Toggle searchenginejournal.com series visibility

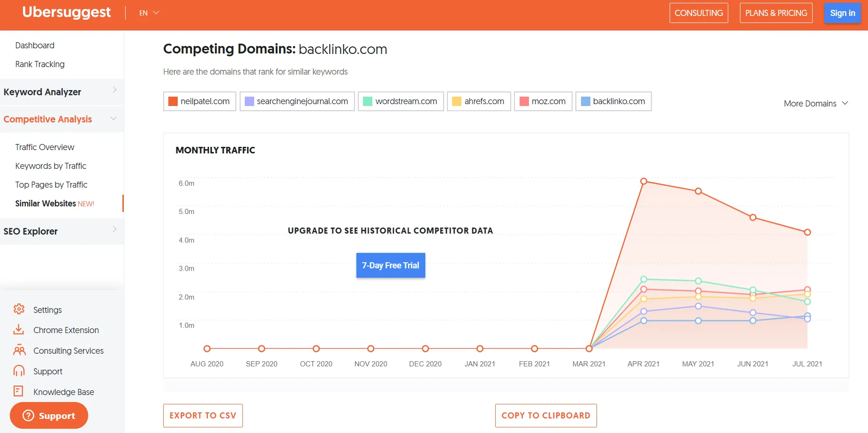[297, 101]
